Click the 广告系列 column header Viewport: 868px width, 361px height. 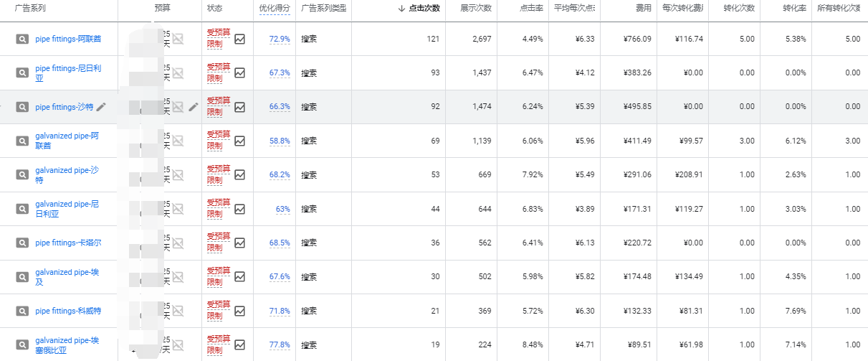[31, 9]
